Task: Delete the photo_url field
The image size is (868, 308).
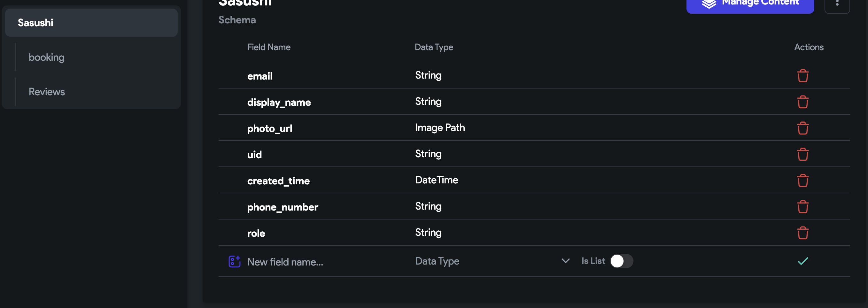Action: tap(802, 128)
